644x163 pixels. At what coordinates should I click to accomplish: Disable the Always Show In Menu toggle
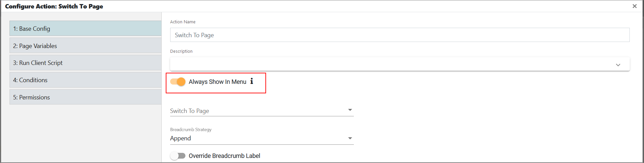(x=178, y=81)
